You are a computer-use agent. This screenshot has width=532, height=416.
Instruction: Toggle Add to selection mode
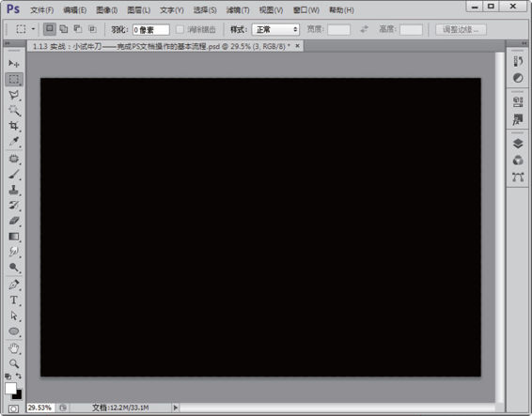pyautogui.click(x=64, y=29)
